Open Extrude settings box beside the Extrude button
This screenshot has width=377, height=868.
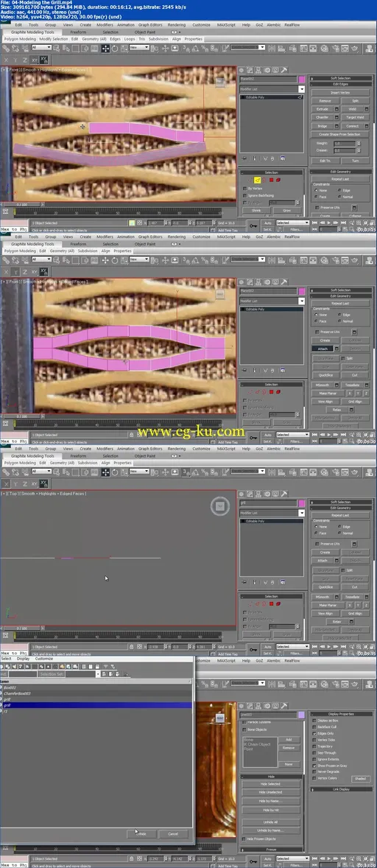click(336, 109)
